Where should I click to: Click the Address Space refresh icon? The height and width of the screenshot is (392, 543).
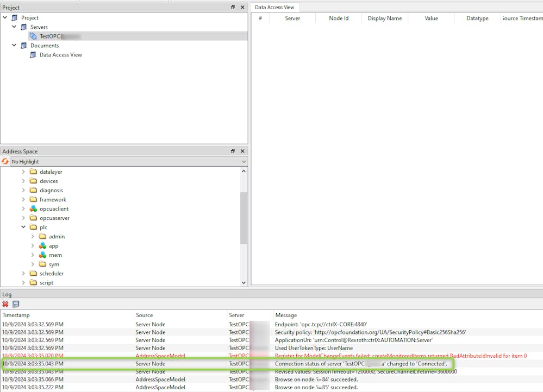coord(5,162)
